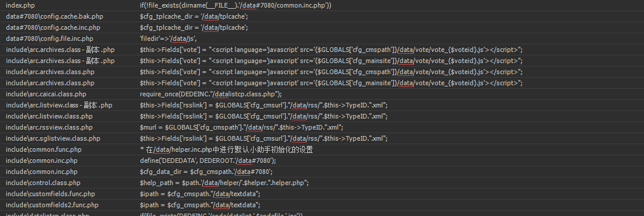644x216 pixels.
Task: Open the include\control.class.php file name
Action: [43, 183]
